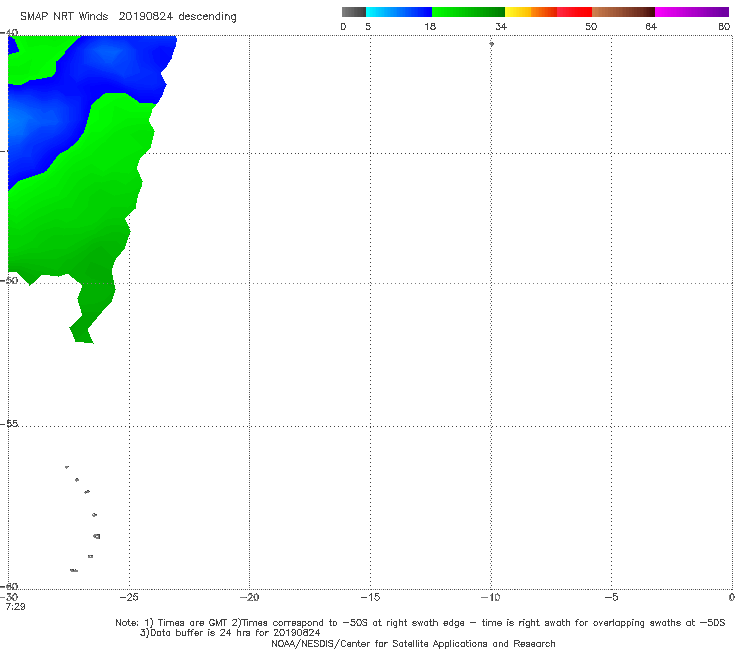Click the latitude axis label "-50"
This screenshot has height=650, width=740.
[9, 280]
